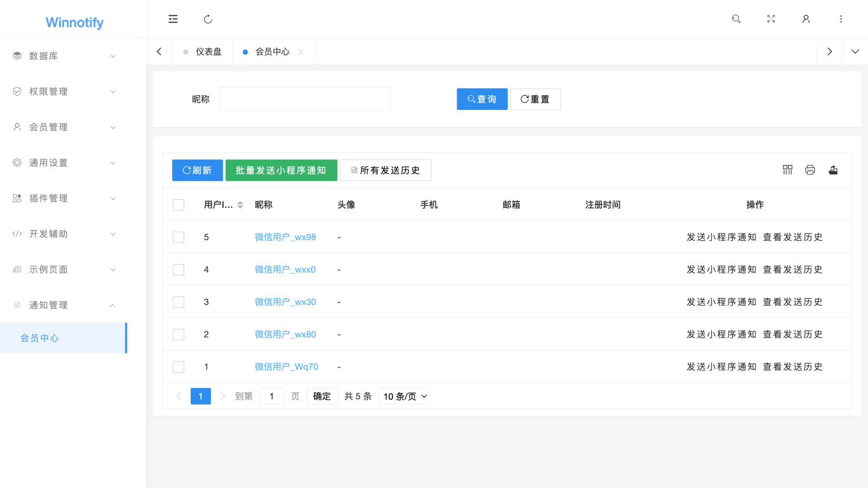Open the vertical three-dot more menu
This screenshot has height=488, width=868.
841,19
